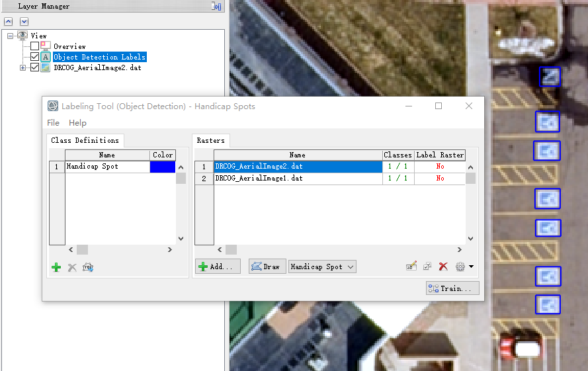Click the green plus Add Class icon
Screen dimensions: 588x371
point(56,267)
